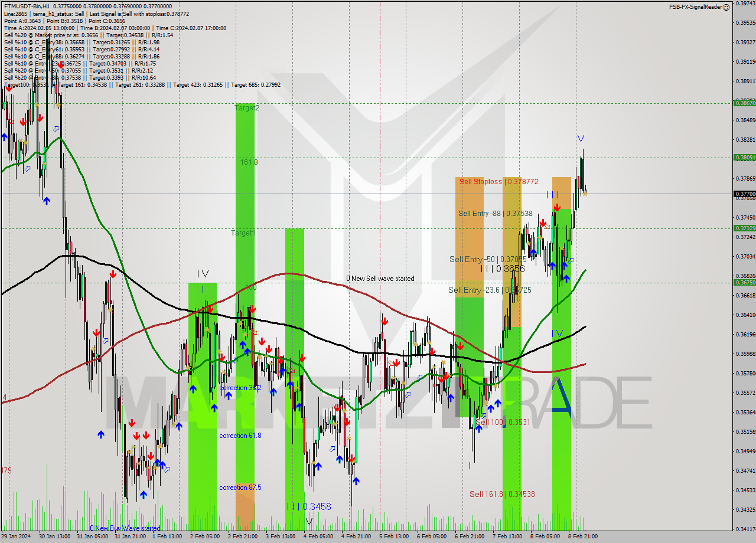Click the 'correction 87.5' label

[240, 488]
